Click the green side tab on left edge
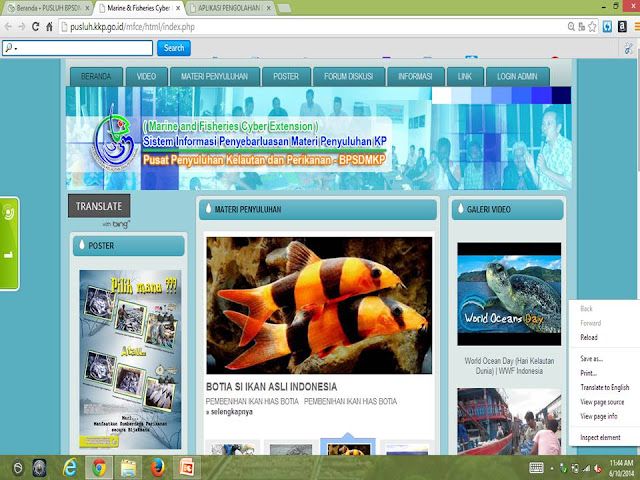640x480 pixels. click(9, 244)
